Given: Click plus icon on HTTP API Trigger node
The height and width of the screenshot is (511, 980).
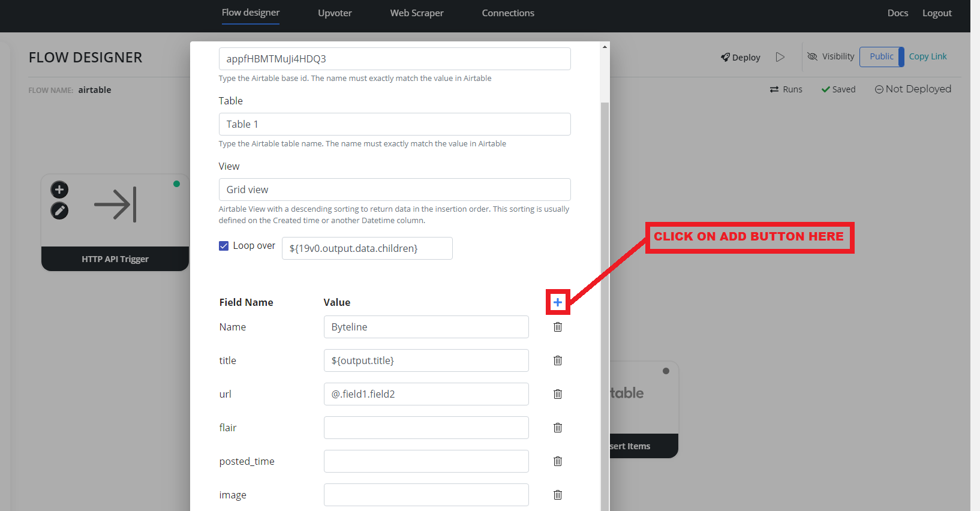Looking at the screenshot, I should pyautogui.click(x=59, y=190).
